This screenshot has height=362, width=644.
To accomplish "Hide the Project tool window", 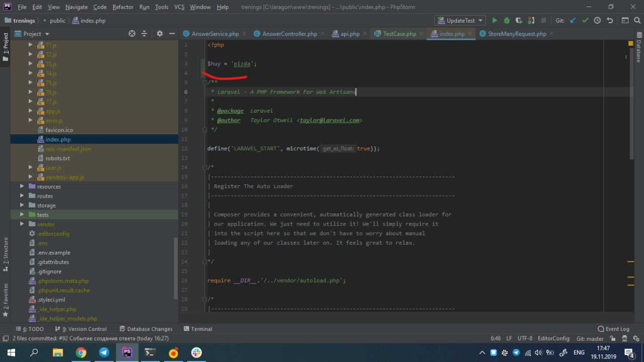I will [x=172, y=34].
